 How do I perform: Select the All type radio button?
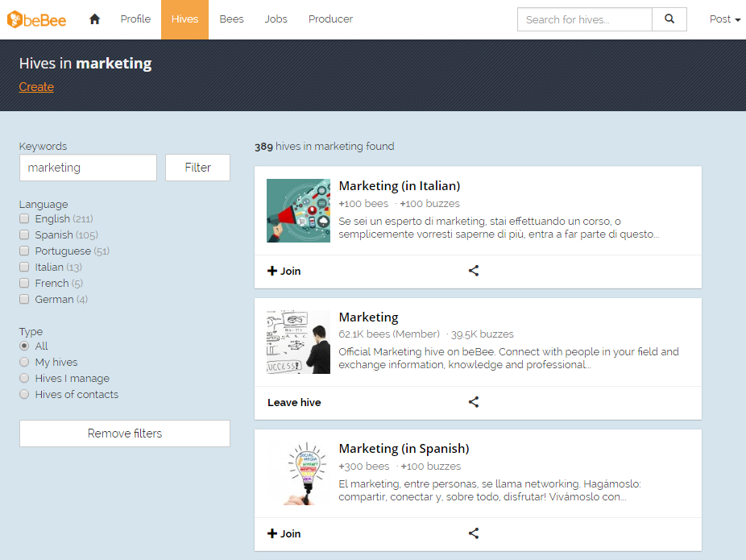pyautogui.click(x=24, y=346)
